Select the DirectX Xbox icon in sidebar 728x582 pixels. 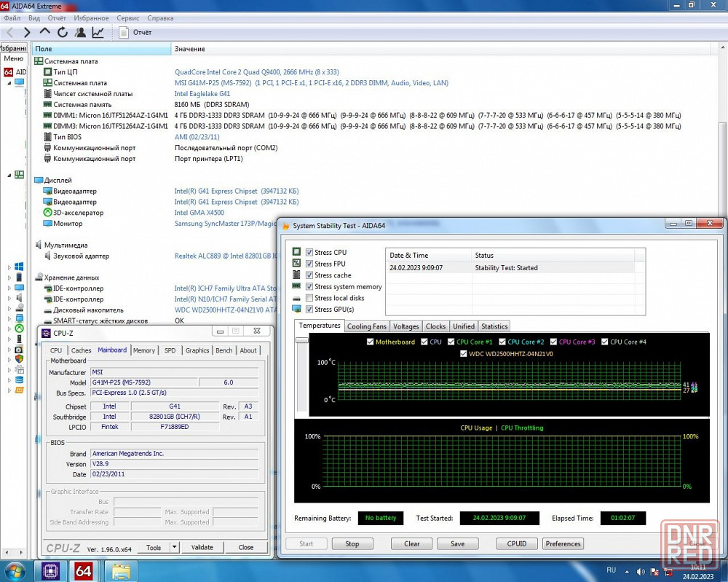19,329
